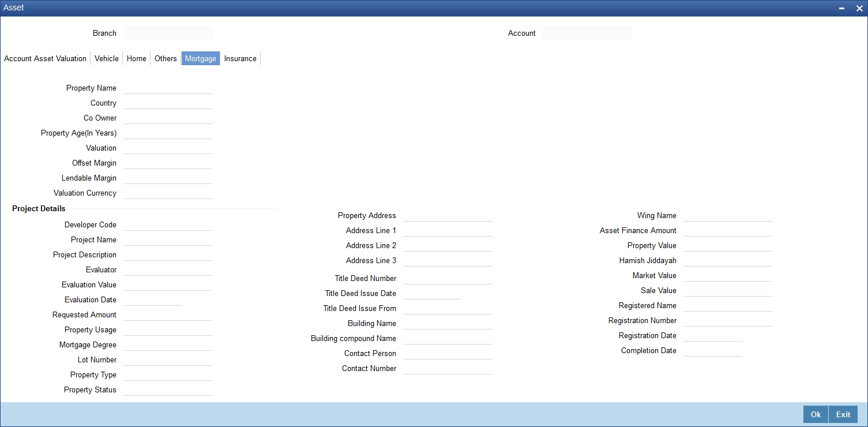Click the Address Line 1 field

point(448,230)
